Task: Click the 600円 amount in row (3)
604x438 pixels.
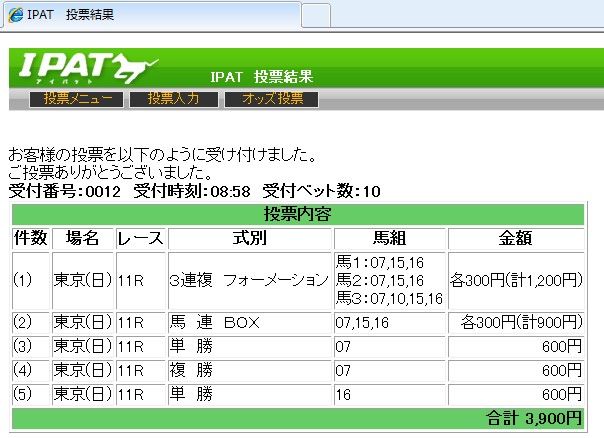Action: [562, 347]
